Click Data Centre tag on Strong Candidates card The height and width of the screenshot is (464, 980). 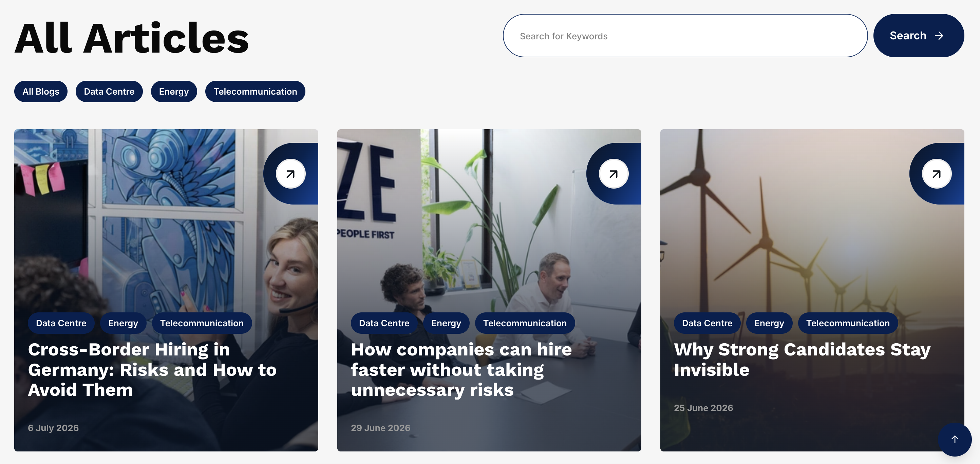(707, 323)
